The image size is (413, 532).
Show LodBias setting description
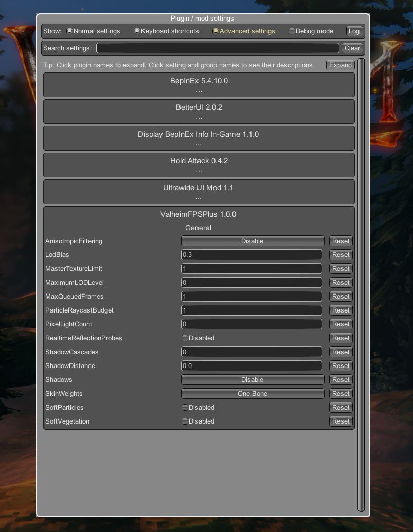point(57,255)
